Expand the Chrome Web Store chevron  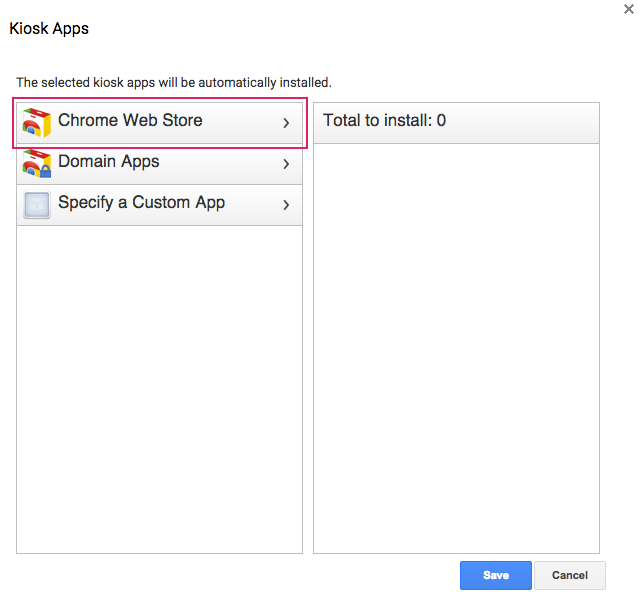tap(286, 123)
